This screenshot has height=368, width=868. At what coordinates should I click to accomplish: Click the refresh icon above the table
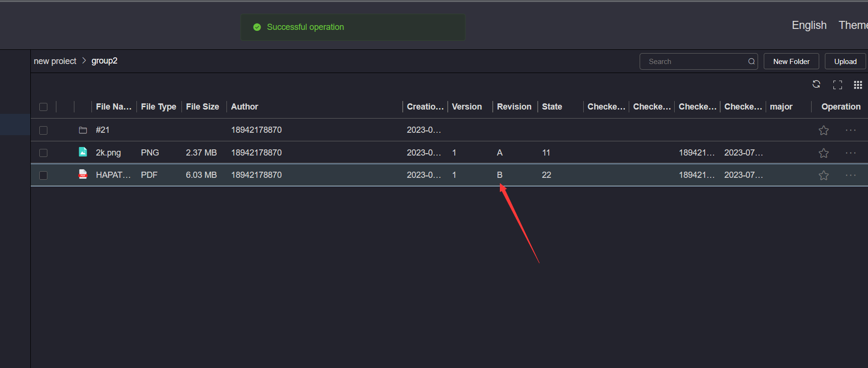(816, 84)
